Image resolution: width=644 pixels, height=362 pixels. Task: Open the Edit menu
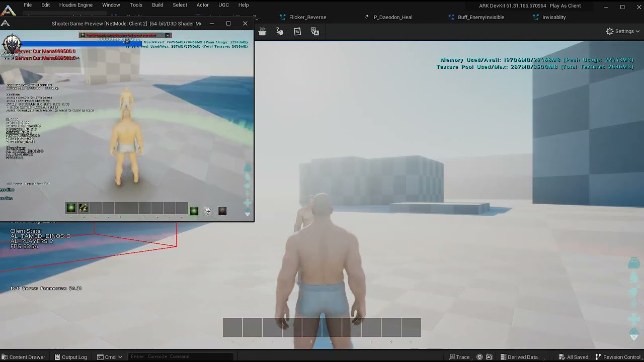[45, 5]
